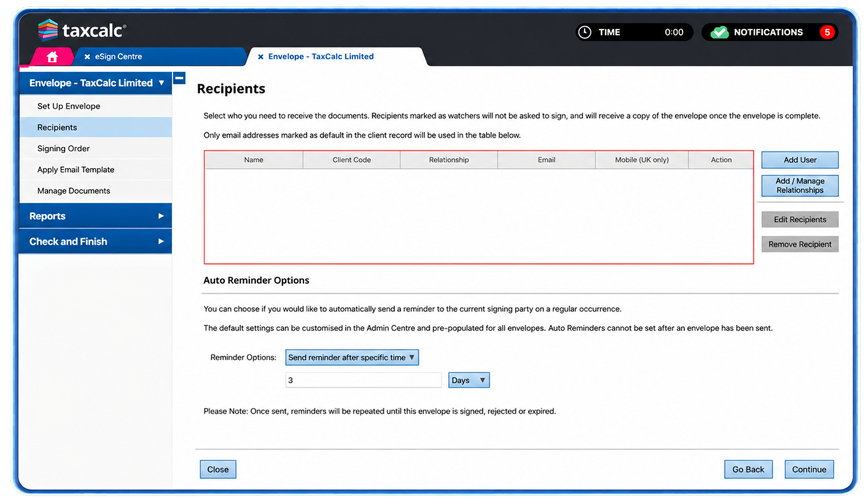Open the Home tab icon
Viewport: 868px width, 504px height.
(52, 56)
